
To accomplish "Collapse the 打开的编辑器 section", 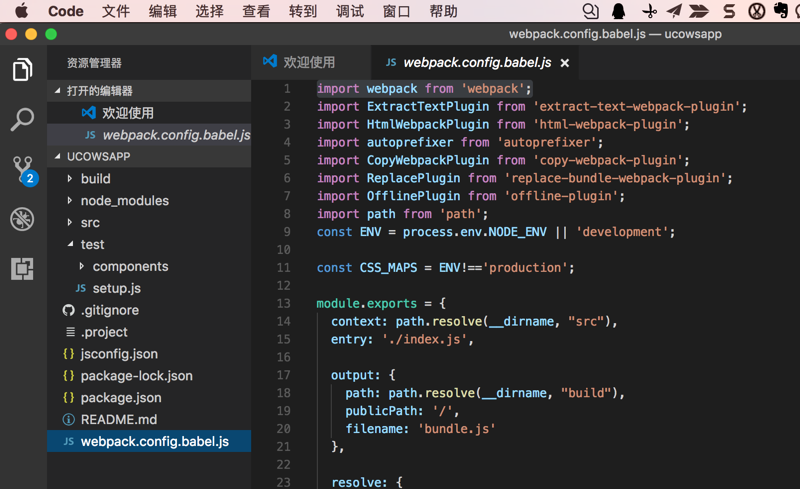I will [57, 90].
